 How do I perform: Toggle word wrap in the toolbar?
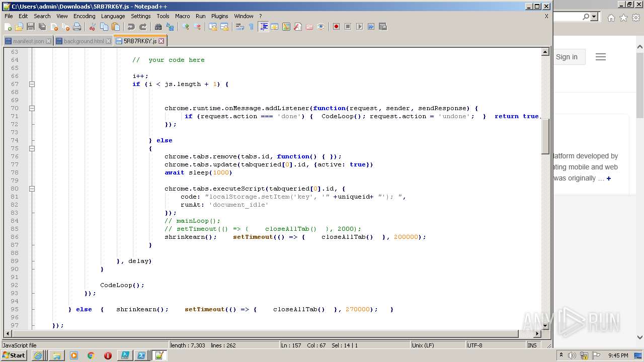240,27
